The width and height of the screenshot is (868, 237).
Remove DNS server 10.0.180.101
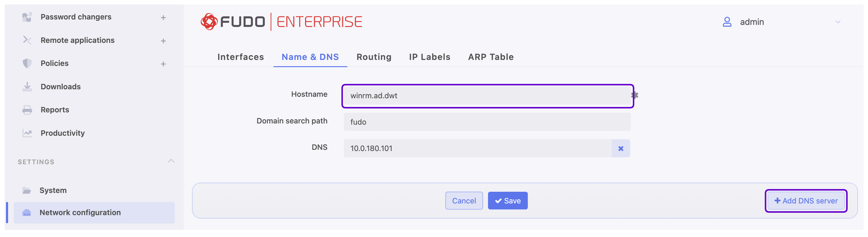click(621, 149)
